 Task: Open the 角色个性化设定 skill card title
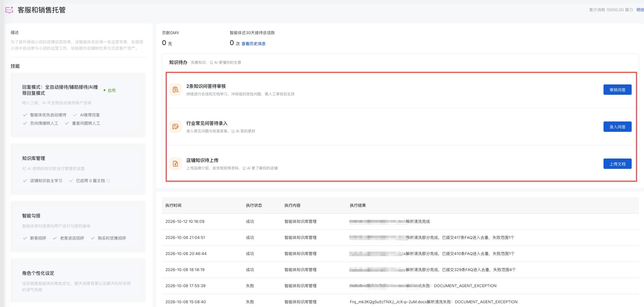click(x=38, y=273)
